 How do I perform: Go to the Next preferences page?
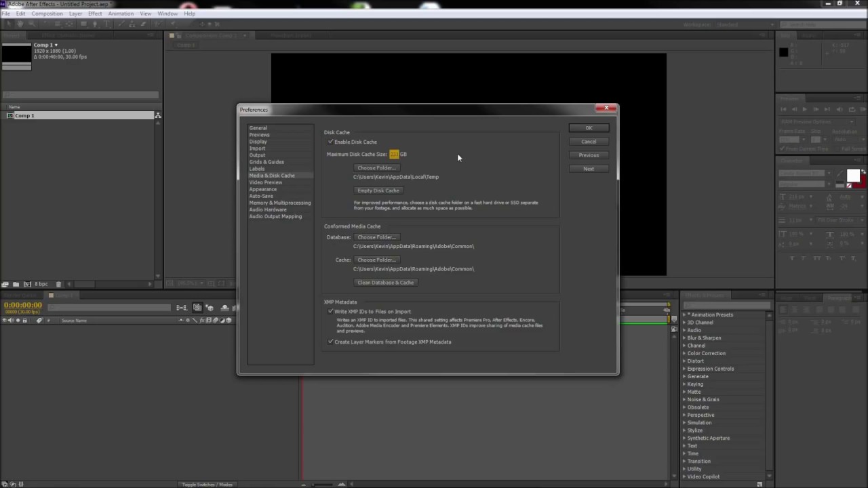coord(589,169)
